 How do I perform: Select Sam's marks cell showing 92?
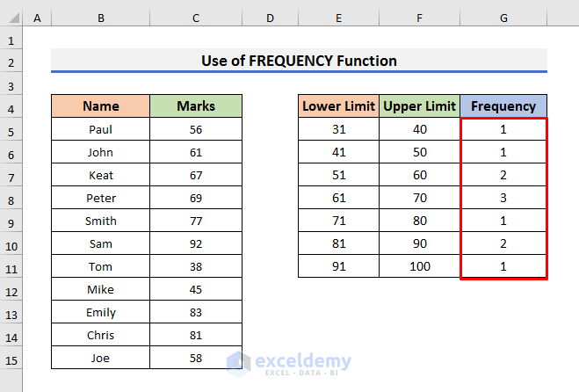pos(196,243)
